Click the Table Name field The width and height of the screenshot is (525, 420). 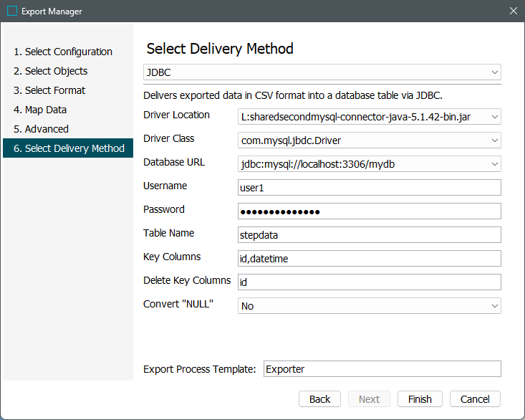[x=369, y=235]
